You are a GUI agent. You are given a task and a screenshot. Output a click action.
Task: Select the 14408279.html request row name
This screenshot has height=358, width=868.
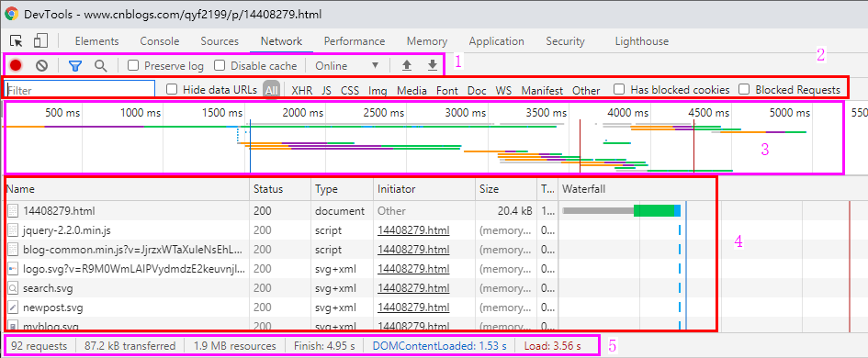click(59, 211)
